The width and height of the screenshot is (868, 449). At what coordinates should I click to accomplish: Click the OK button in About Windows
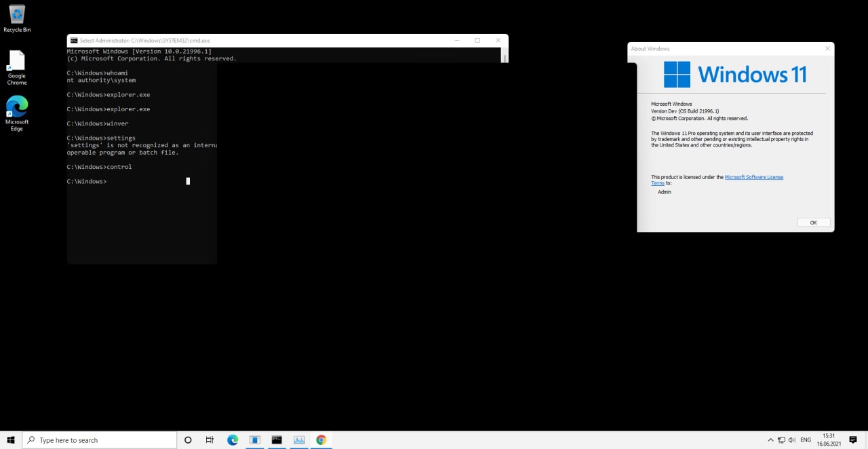(x=813, y=222)
